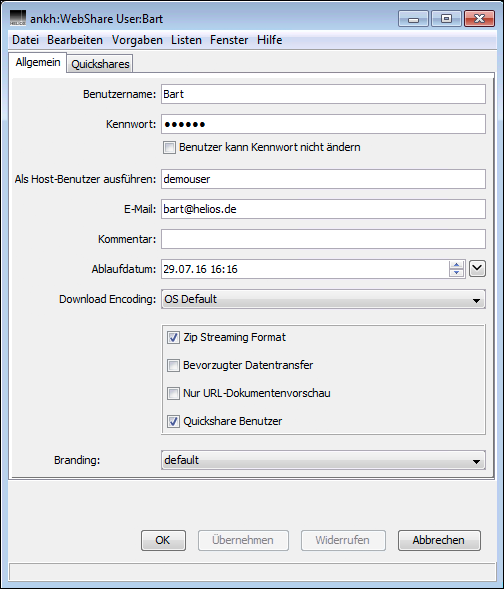Uncheck Zip Streaming Format
Screen dimensions: 504x589
pos(173,337)
